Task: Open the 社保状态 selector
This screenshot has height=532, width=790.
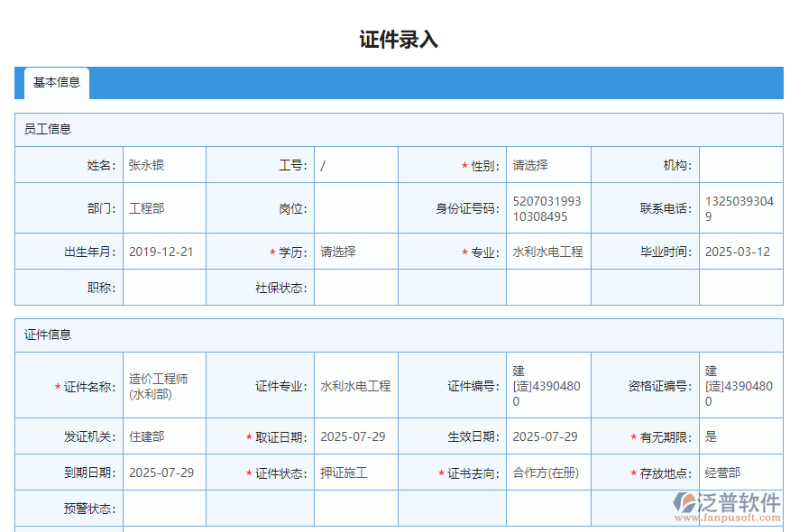Action: 355,288
